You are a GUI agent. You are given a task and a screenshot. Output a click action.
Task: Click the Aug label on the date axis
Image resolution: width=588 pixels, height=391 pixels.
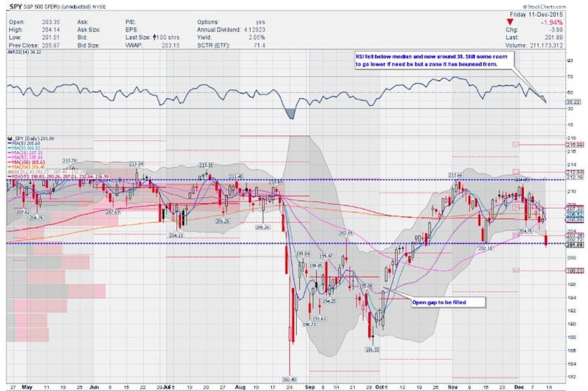pyautogui.click(x=240, y=387)
